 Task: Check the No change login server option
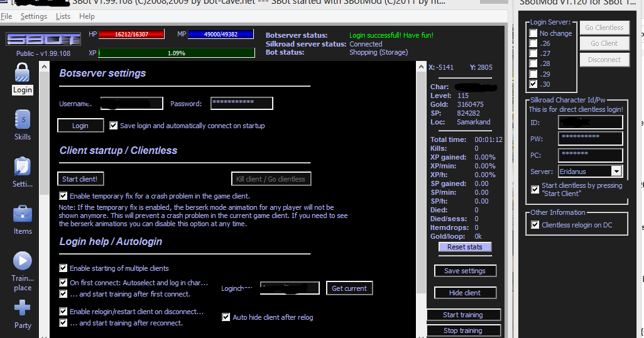[x=533, y=33]
